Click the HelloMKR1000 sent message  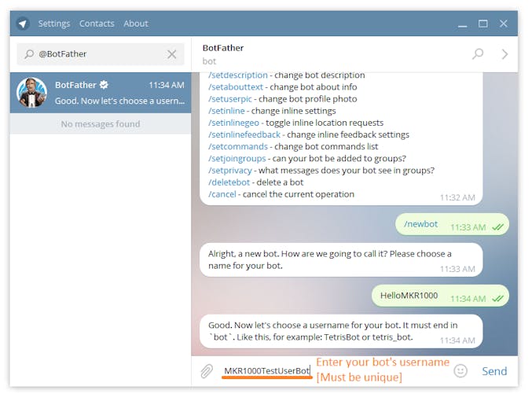coord(440,296)
